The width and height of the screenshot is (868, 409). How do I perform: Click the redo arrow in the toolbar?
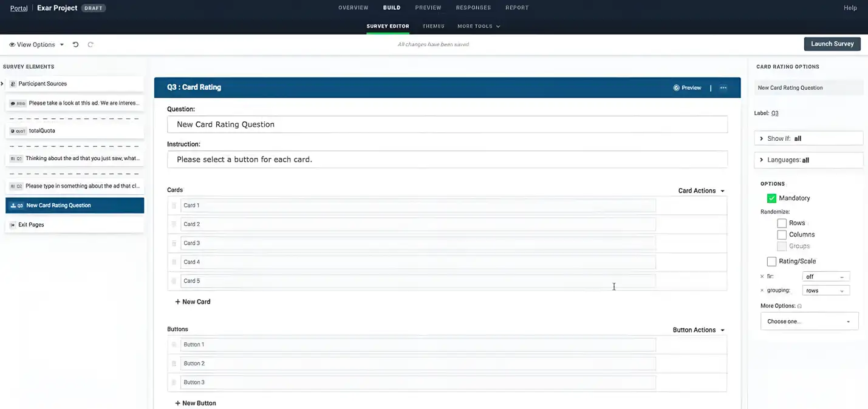coord(90,44)
